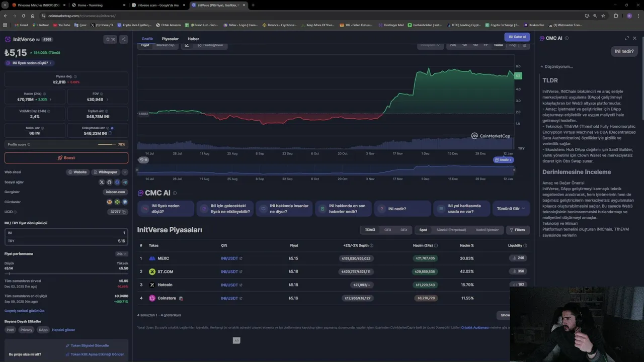644x362 pixels.
Task: Click the Hotcoin exchange logo
Action: [x=152, y=285]
